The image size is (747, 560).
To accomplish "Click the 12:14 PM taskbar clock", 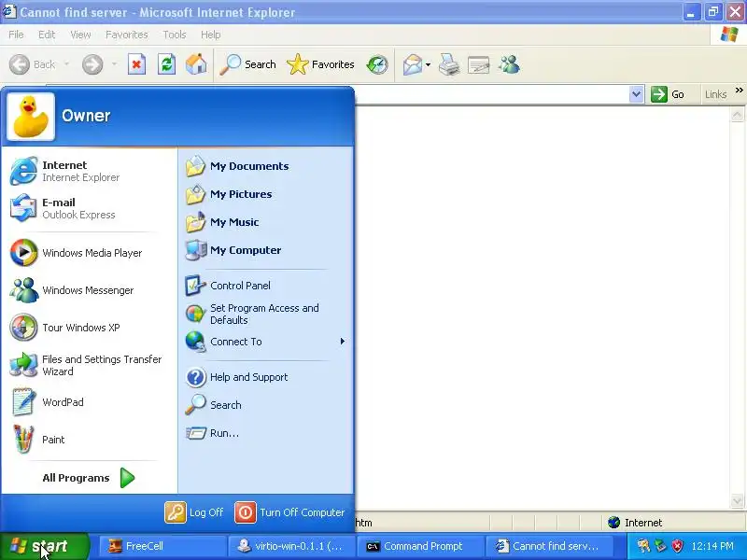I will [712, 546].
